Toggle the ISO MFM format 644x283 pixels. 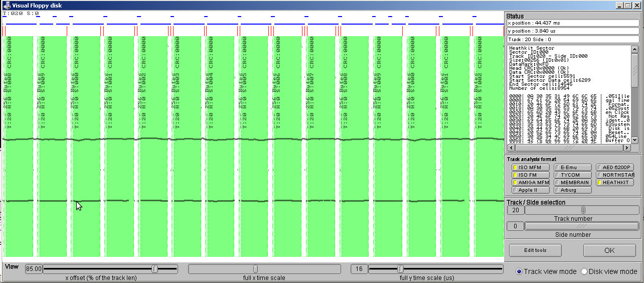[x=530, y=168]
